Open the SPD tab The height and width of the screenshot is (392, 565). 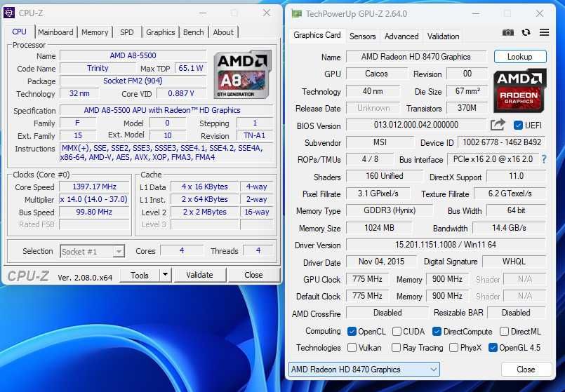tap(127, 32)
